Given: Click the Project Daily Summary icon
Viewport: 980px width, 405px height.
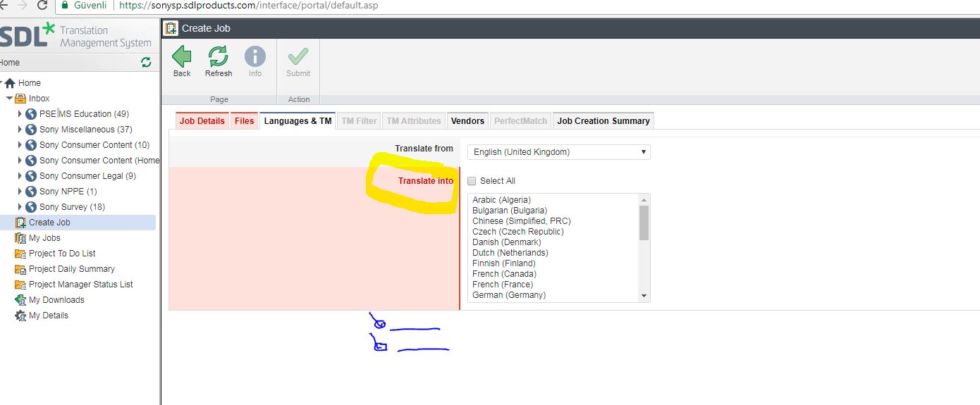Looking at the screenshot, I should tap(20, 269).
